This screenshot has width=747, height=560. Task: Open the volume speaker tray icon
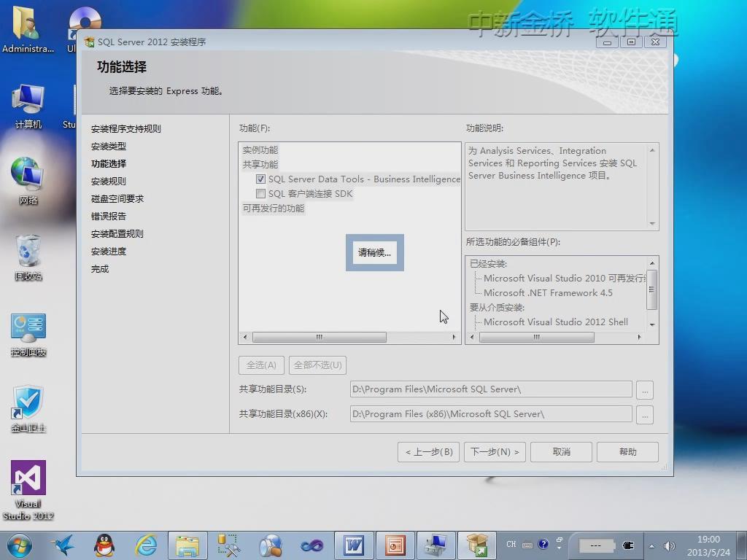pyautogui.click(x=670, y=546)
